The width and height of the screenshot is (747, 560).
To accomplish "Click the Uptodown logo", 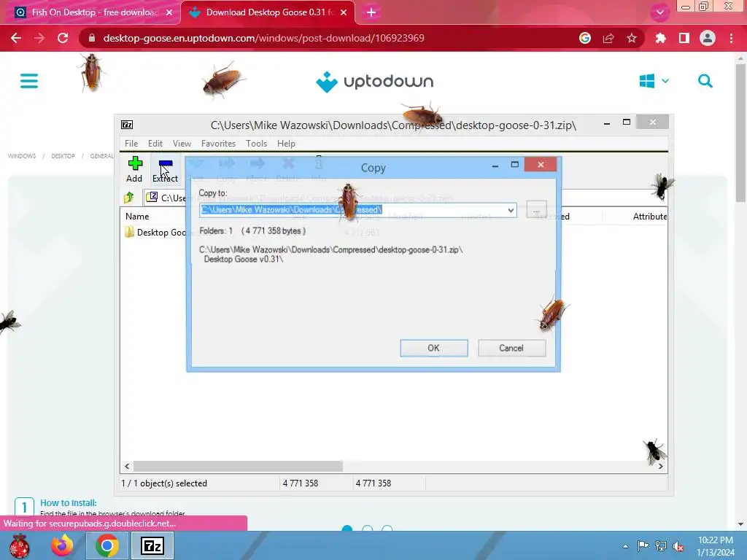I will point(374,82).
